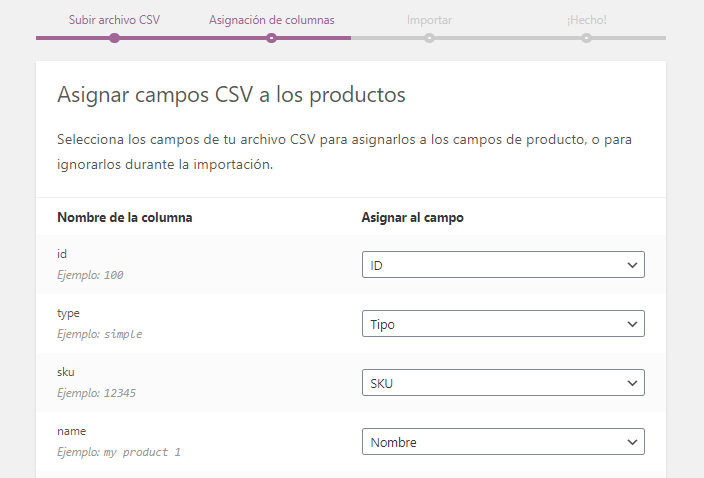The width and height of the screenshot is (704, 478).
Task: Select the 'Asignación de columnas' step
Action: tap(271, 19)
